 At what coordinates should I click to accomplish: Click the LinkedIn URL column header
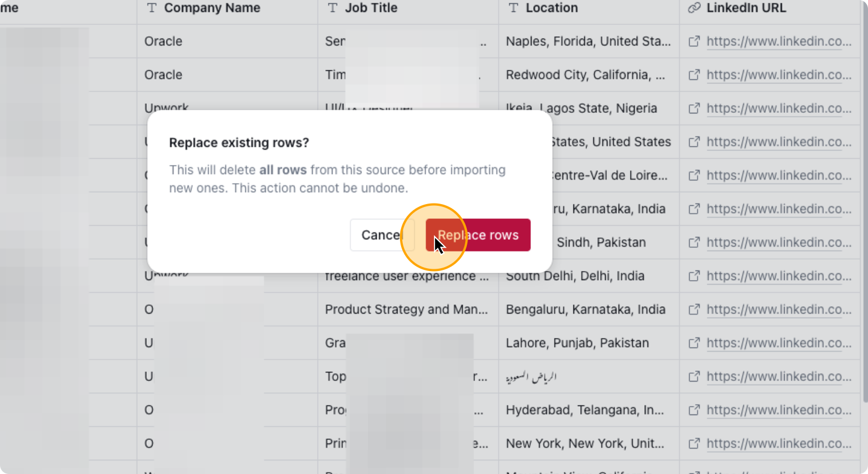pyautogui.click(x=746, y=8)
